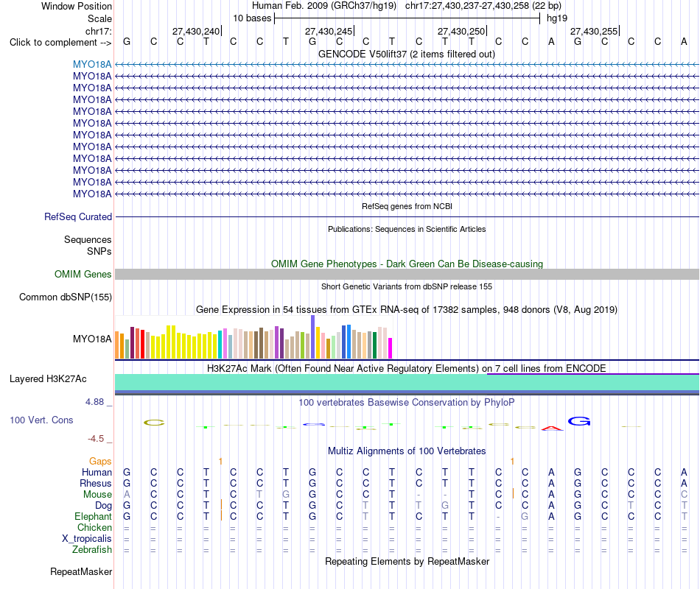Screen dimensions: 700x589
Task: Click the Basewise Conservation by PhyloP title
Action: pyautogui.click(x=407, y=403)
